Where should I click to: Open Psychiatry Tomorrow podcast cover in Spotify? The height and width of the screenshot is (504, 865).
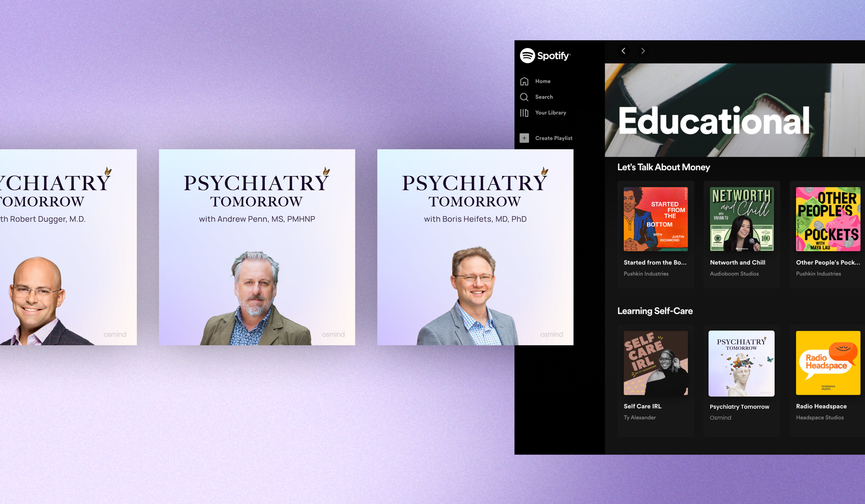click(741, 363)
